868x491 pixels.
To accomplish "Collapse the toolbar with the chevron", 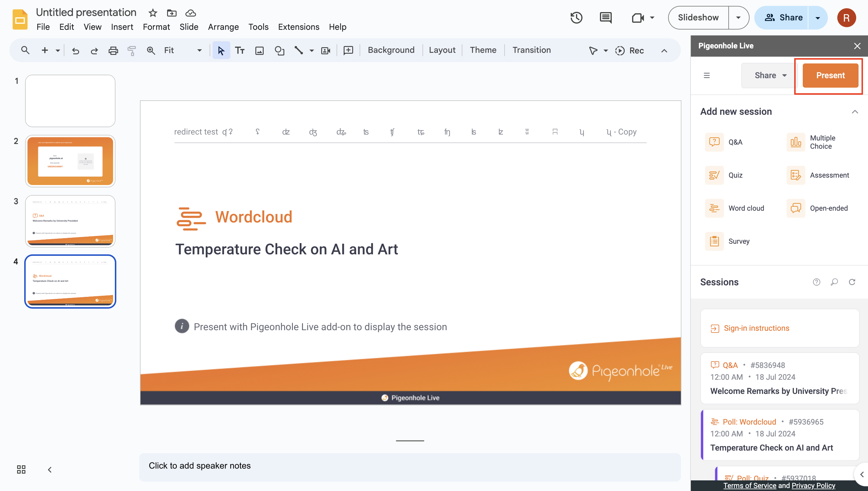I will tap(664, 51).
